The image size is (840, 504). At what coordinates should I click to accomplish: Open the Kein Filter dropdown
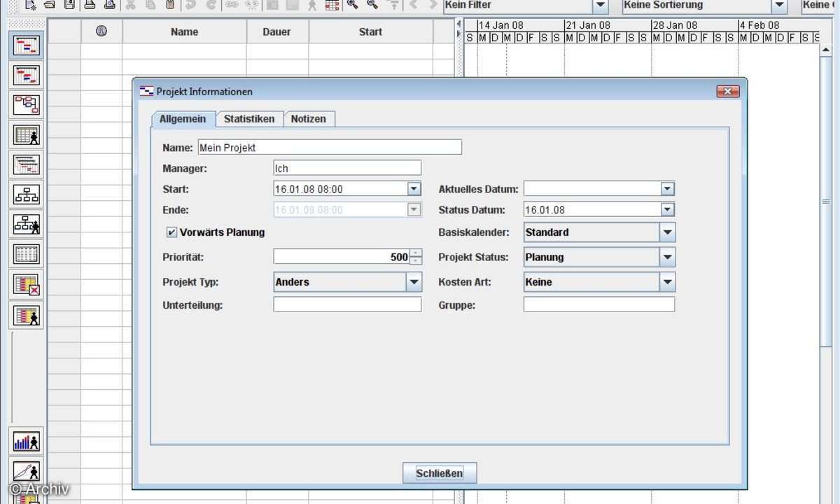[x=598, y=5]
